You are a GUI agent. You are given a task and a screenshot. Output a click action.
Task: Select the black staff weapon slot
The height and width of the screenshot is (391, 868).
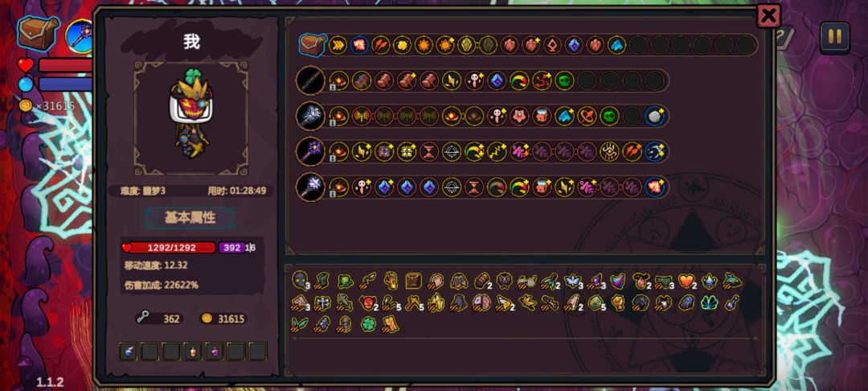pyautogui.click(x=310, y=81)
